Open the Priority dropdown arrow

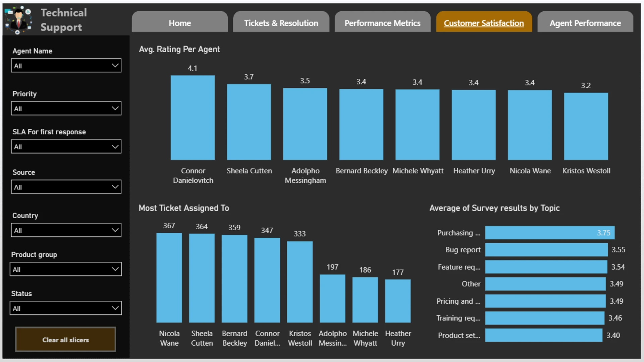coord(115,109)
